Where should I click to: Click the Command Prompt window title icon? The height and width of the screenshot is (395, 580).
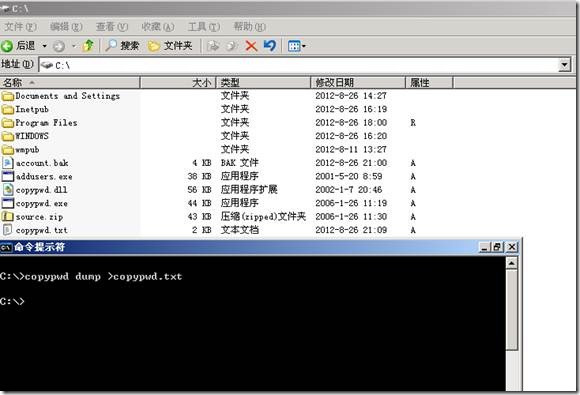click(6, 247)
